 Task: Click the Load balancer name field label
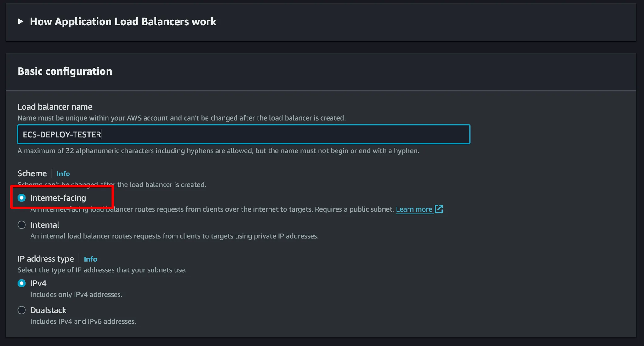[55, 107]
